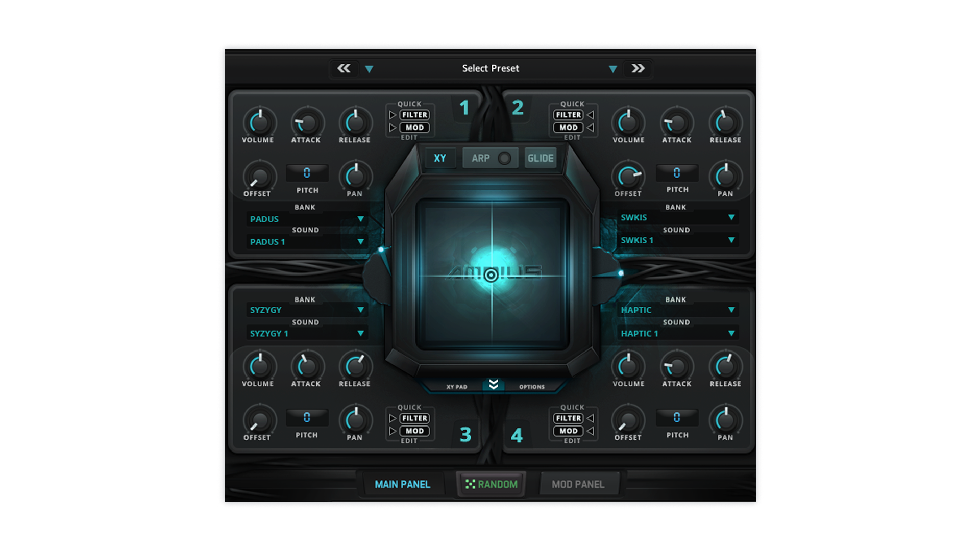980x551 pixels.
Task: Click layer 4 MOD edit button
Action: 568,431
